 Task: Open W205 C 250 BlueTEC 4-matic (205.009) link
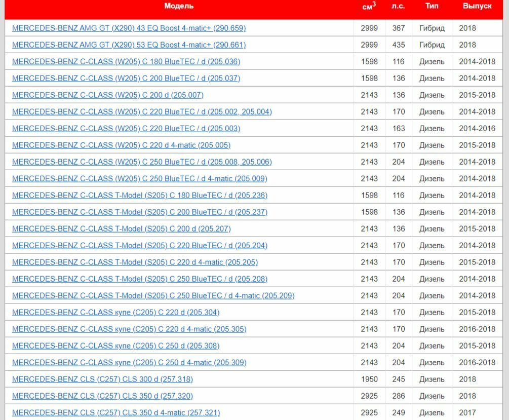click(140, 179)
